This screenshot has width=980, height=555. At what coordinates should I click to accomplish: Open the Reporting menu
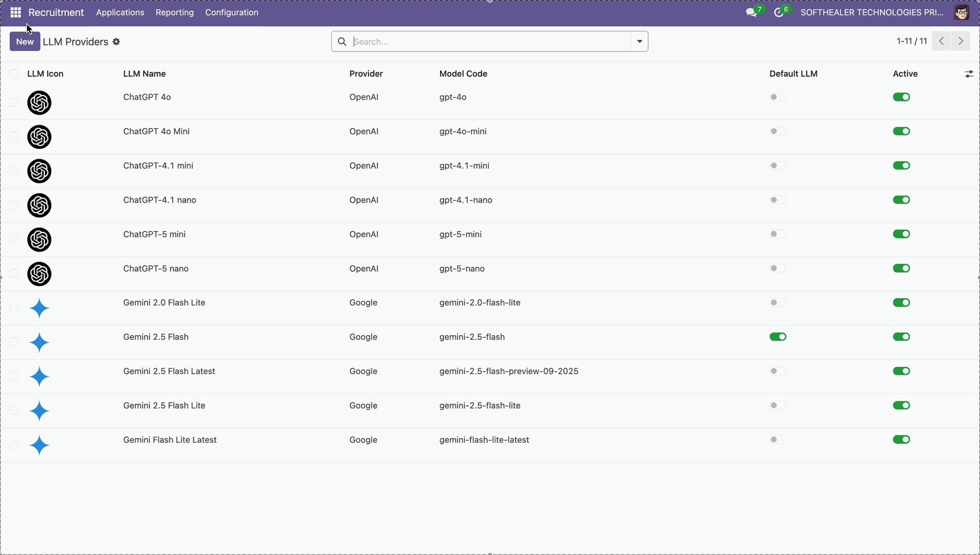175,12
